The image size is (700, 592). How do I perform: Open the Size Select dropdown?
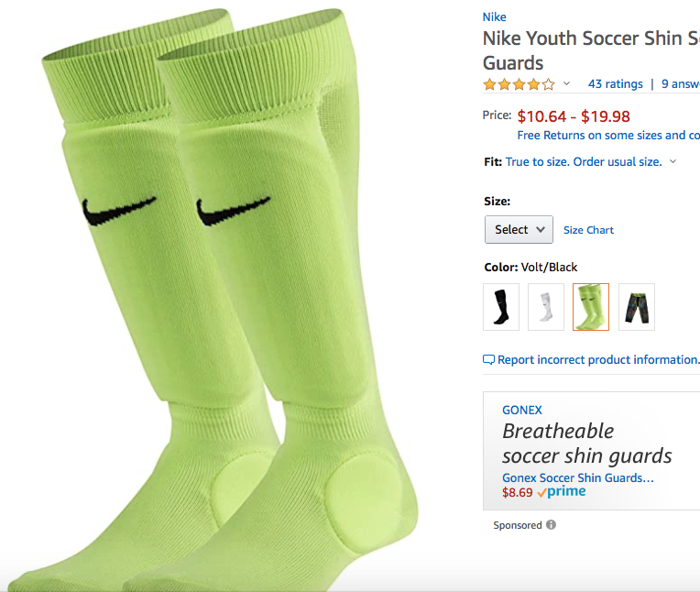tap(519, 229)
